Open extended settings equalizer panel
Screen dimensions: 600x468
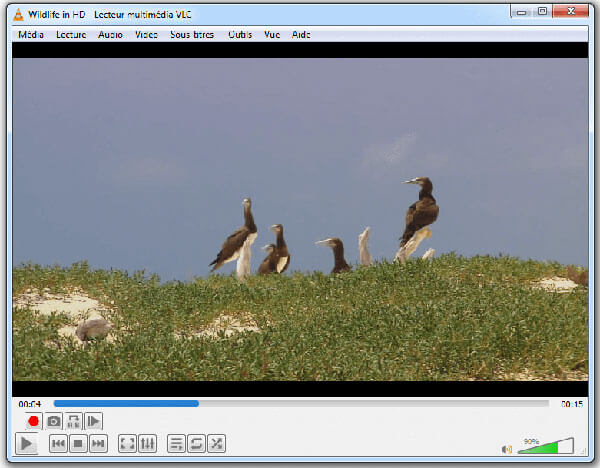point(147,444)
